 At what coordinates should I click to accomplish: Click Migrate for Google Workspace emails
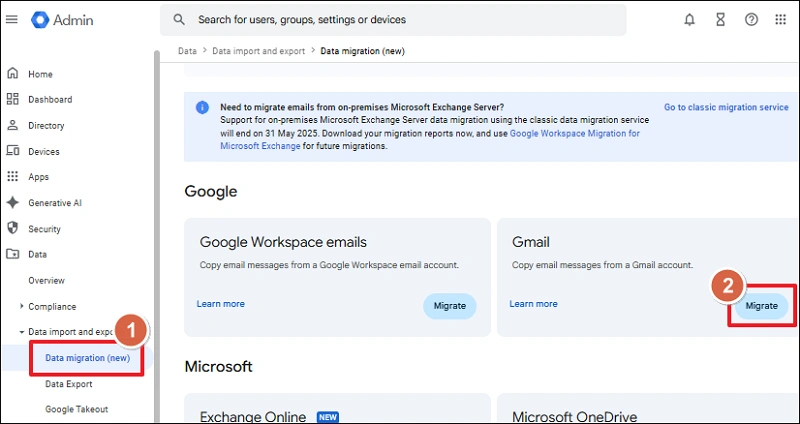[449, 306]
